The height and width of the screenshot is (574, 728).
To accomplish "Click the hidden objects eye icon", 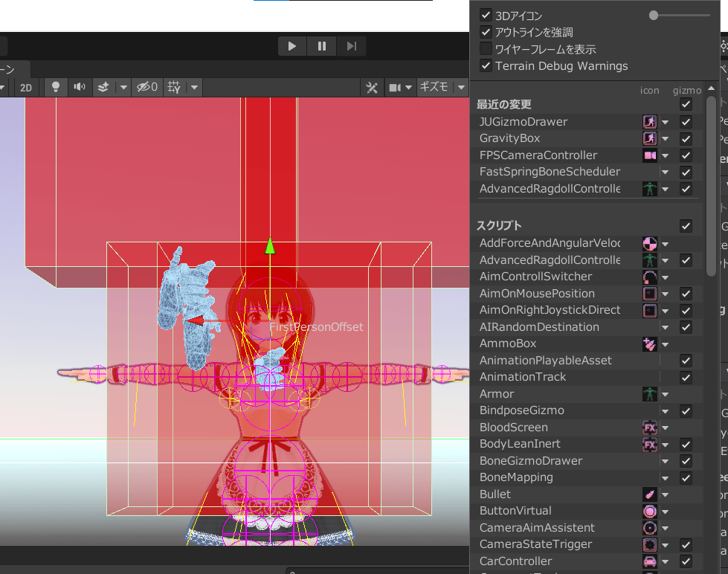I will 146,87.
